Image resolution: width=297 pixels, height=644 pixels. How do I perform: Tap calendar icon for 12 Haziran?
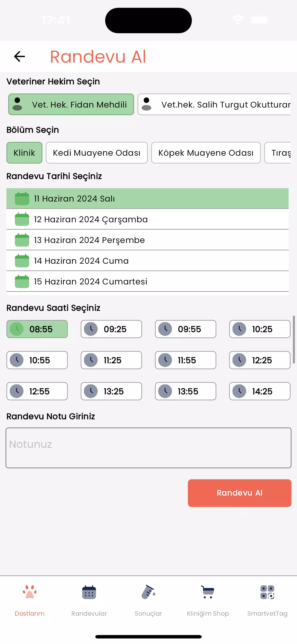[22, 219]
